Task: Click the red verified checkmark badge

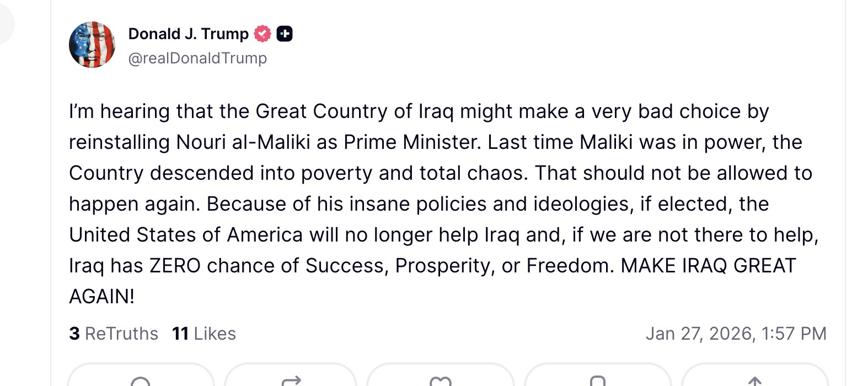Action: point(262,34)
